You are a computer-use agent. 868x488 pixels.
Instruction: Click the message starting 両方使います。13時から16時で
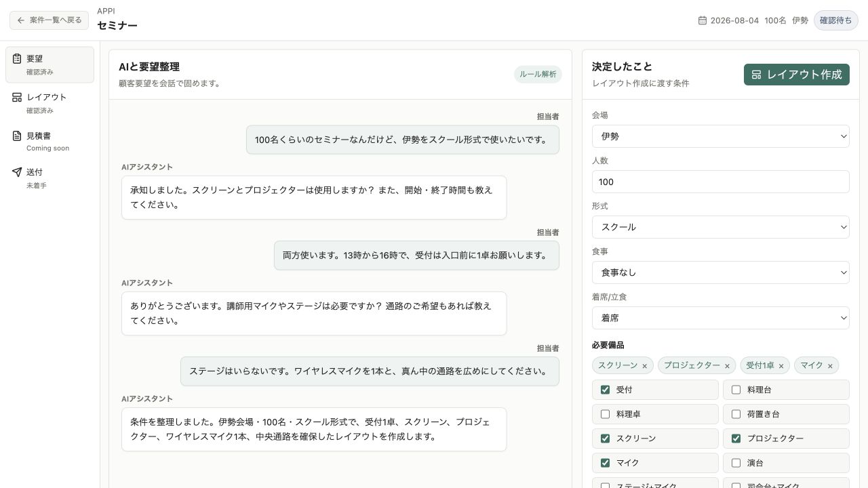pyautogui.click(x=416, y=256)
